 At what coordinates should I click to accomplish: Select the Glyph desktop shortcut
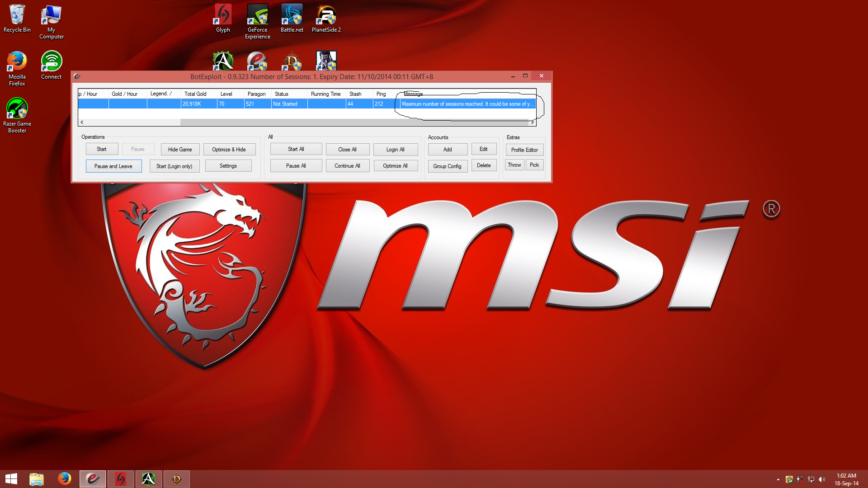pyautogui.click(x=223, y=19)
